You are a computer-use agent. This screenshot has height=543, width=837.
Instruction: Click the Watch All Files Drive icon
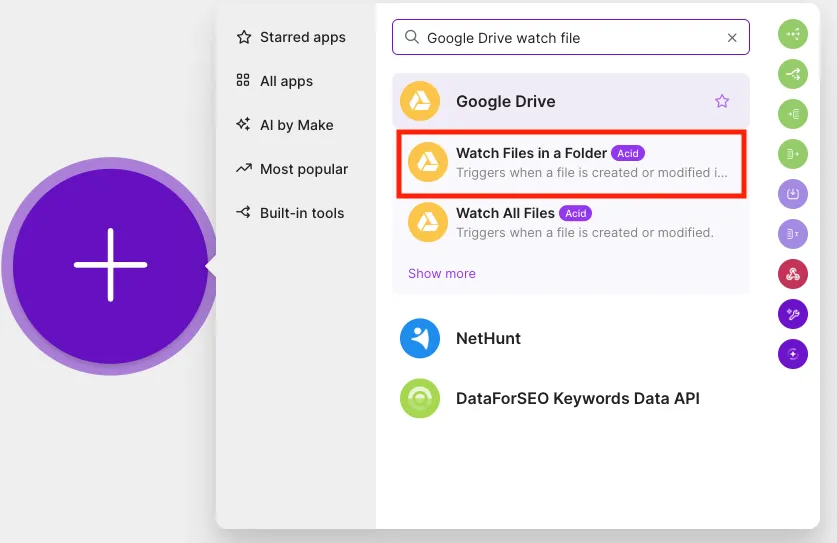tap(428, 222)
